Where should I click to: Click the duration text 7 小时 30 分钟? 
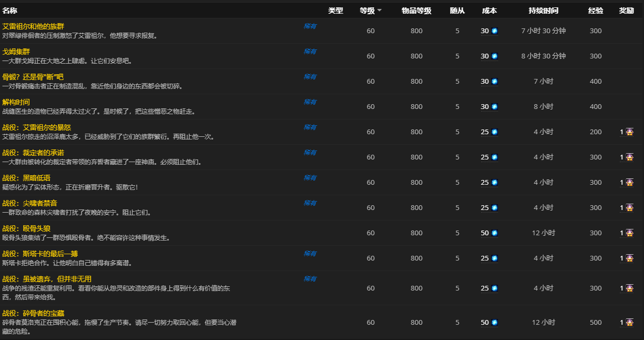543,31
